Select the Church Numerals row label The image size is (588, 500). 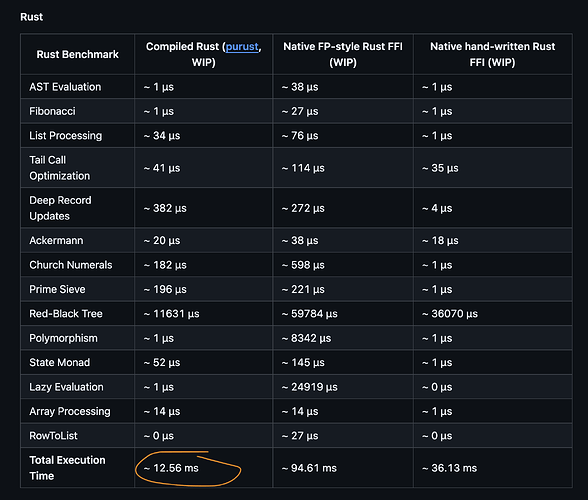70,265
